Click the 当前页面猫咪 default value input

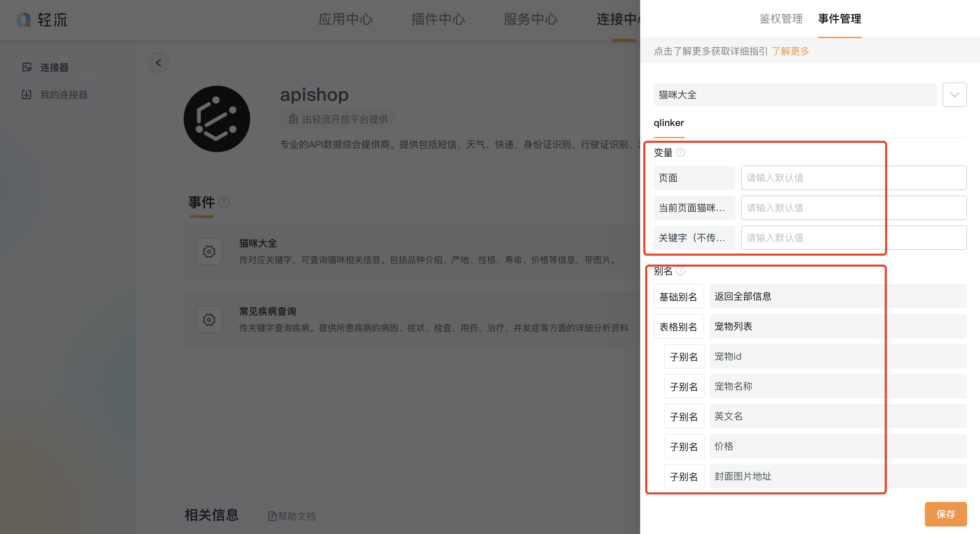(x=854, y=208)
